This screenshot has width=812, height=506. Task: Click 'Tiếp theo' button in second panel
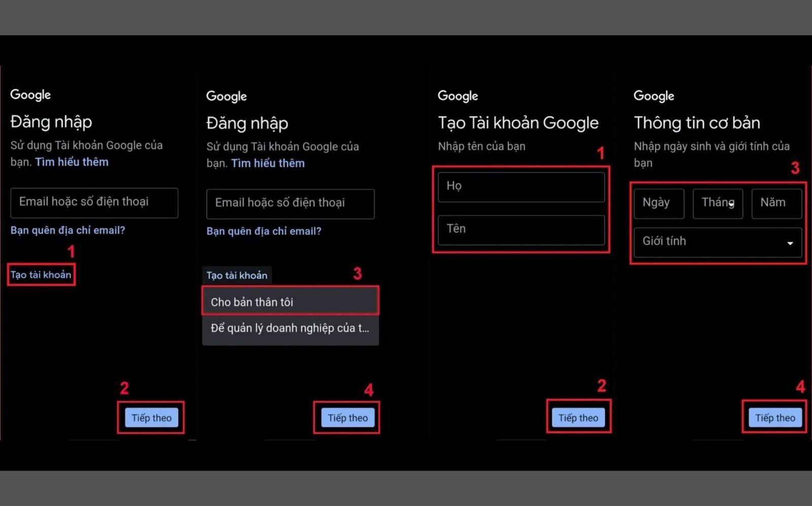point(348,418)
